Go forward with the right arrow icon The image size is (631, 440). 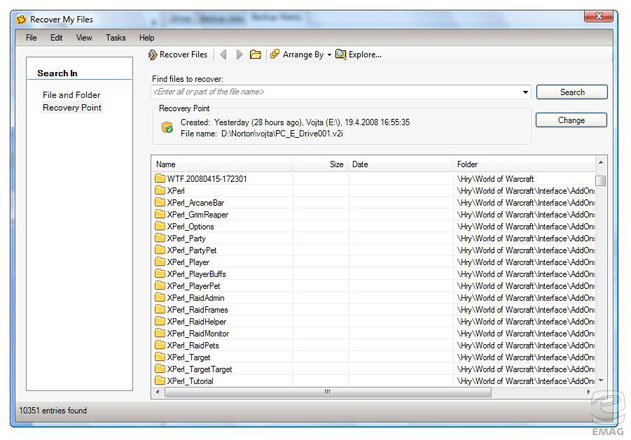click(x=239, y=54)
